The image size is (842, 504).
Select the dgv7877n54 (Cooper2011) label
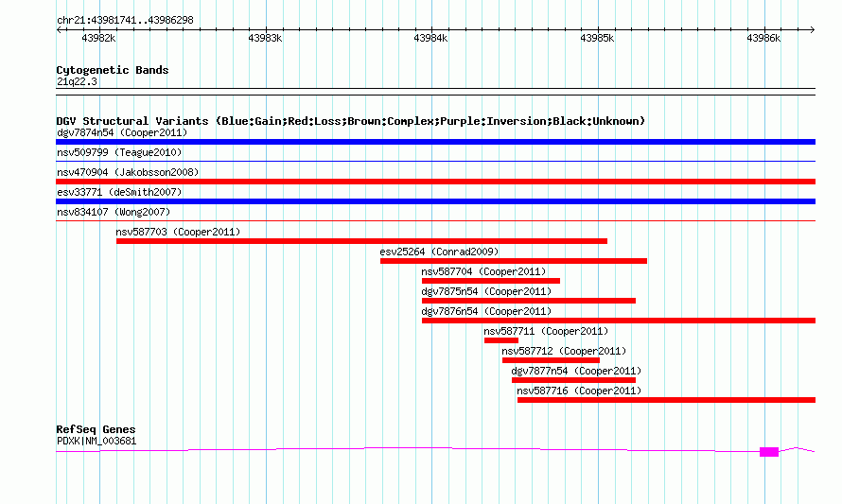576,371
